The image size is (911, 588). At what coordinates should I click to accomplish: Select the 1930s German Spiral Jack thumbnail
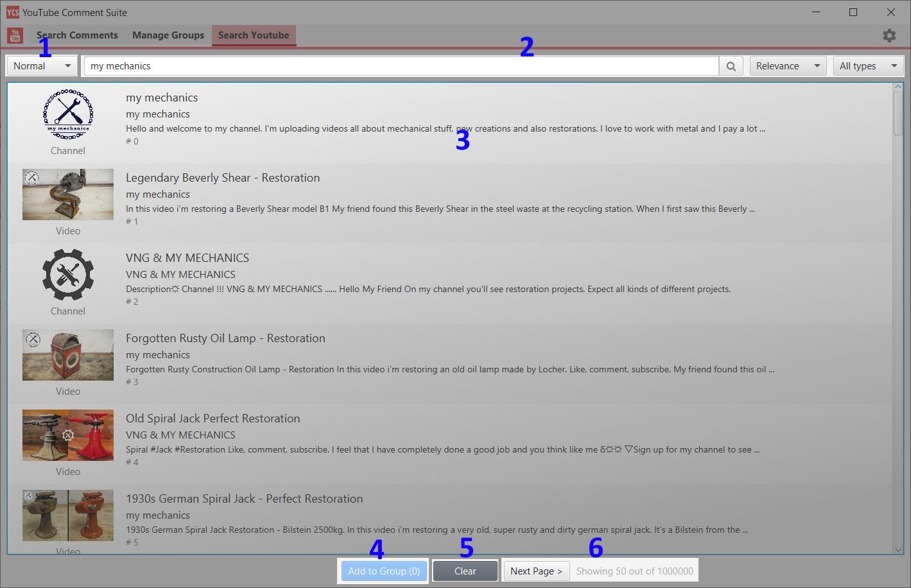(x=68, y=515)
